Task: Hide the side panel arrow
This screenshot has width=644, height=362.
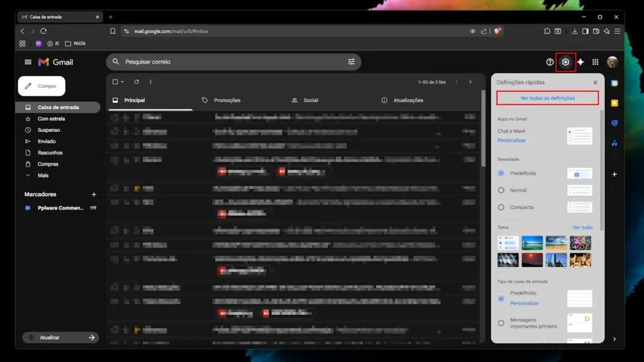Action: click(x=614, y=339)
